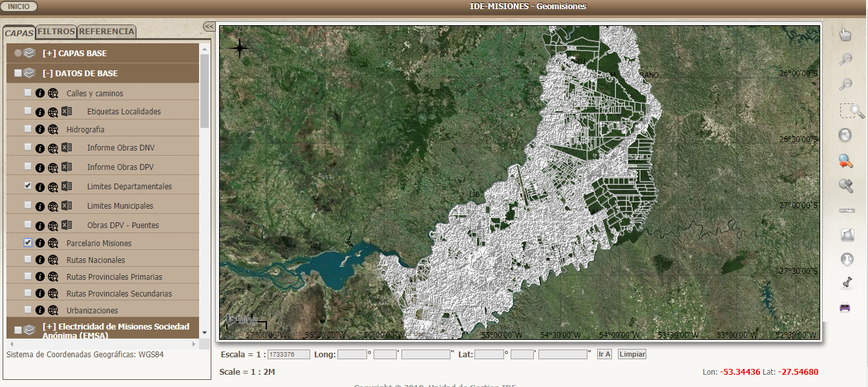Image resolution: width=868 pixels, height=387 pixels.
Task: Activate the zoom-to-rectangle tool
Action: click(852, 110)
